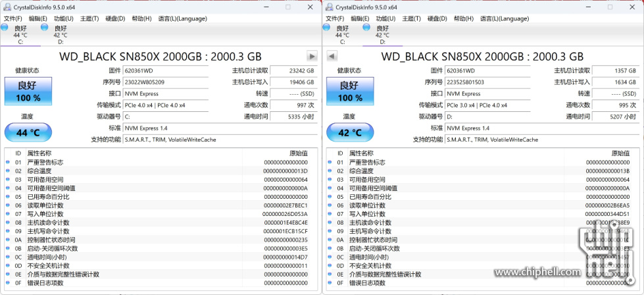Image resolution: width=644 pixels, height=295 pixels.
Task: Click status dot of 写入单位计数 row in the D: drive window
Action: (330, 214)
